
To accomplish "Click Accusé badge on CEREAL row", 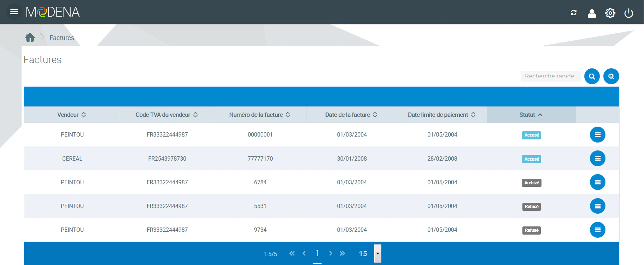I will click(532, 159).
